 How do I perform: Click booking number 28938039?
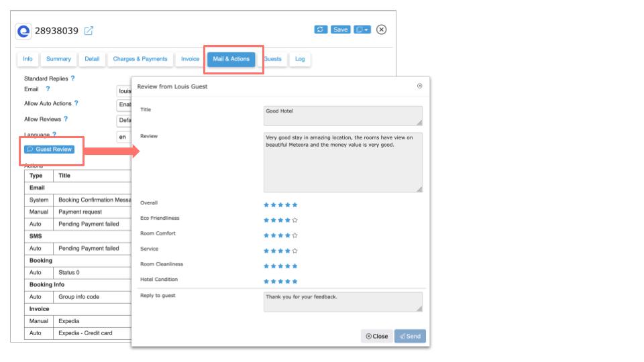(56, 31)
